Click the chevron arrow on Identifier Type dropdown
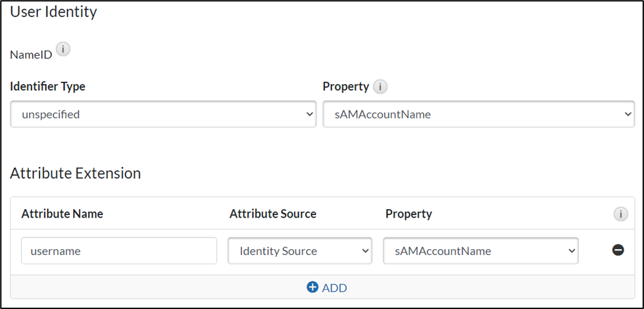Screen dimensions: 644x309 click(310, 114)
